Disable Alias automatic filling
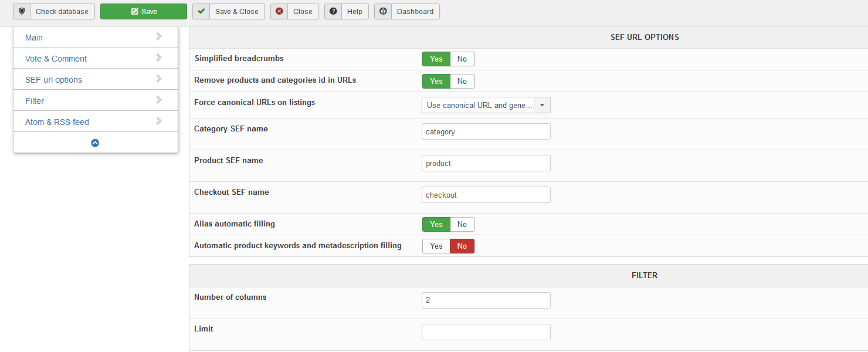 (462, 225)
